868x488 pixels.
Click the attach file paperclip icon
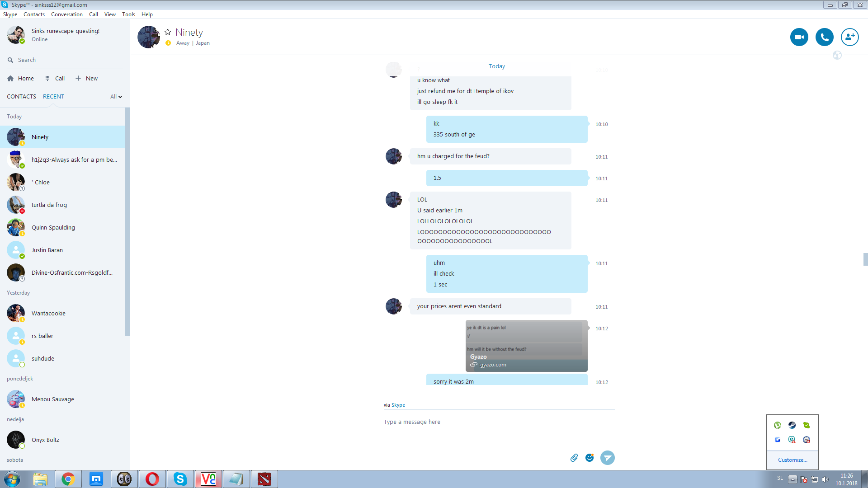pyautogui.click(x=574, y=458)
